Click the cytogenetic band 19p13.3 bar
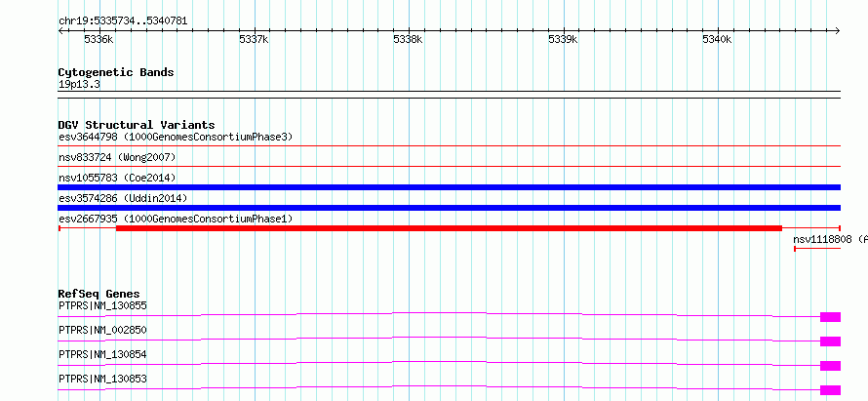 click(450, 95)
